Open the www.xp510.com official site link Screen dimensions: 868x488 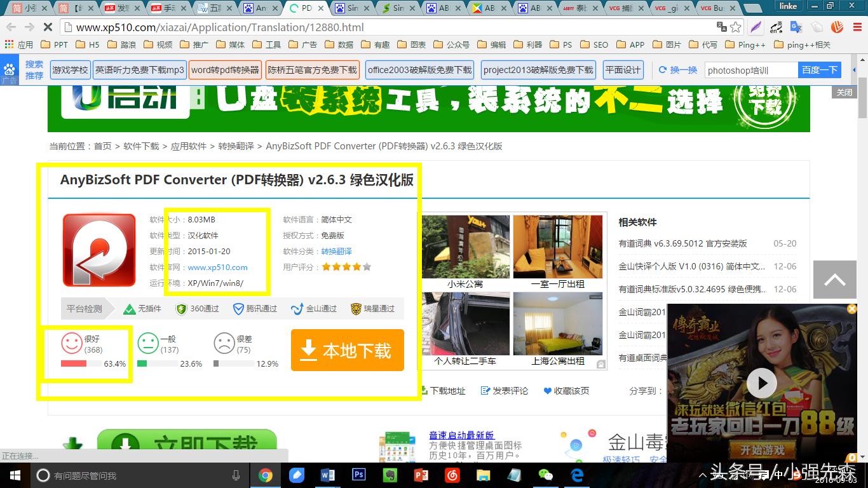(217, 268)
